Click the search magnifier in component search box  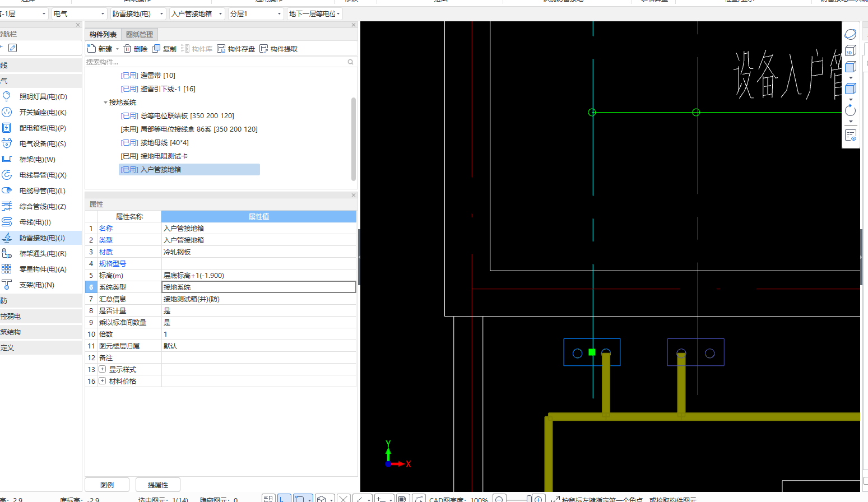point(351,62)
